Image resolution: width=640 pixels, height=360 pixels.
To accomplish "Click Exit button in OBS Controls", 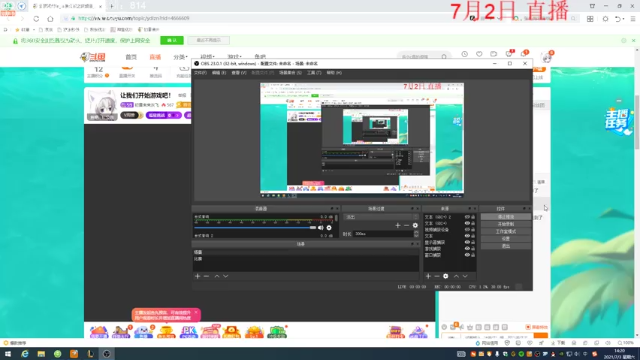I will (506, 246).
